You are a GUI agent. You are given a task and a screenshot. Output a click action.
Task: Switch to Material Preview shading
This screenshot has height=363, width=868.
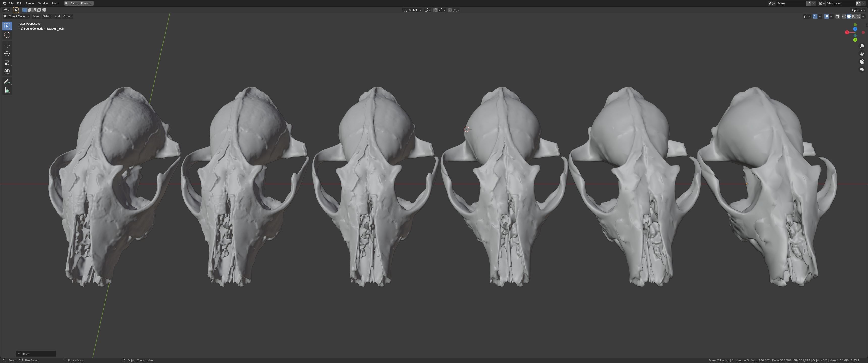854,16
